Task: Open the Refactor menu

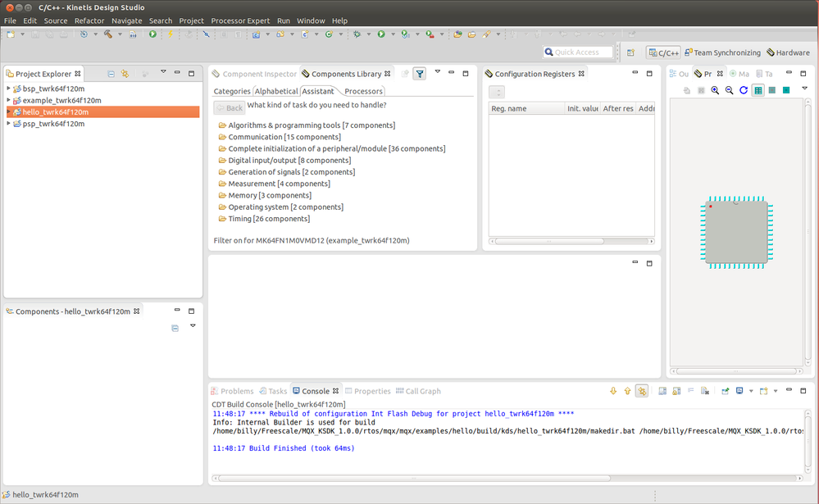Action: (89, 20)
